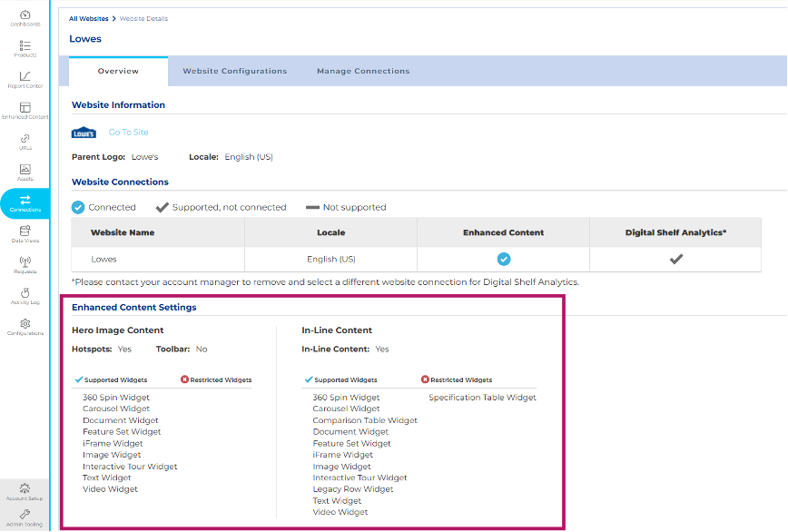Open the Assets sidebar icon
The height and width of the screenshot is (532, 788).
(x=25, y=169)
